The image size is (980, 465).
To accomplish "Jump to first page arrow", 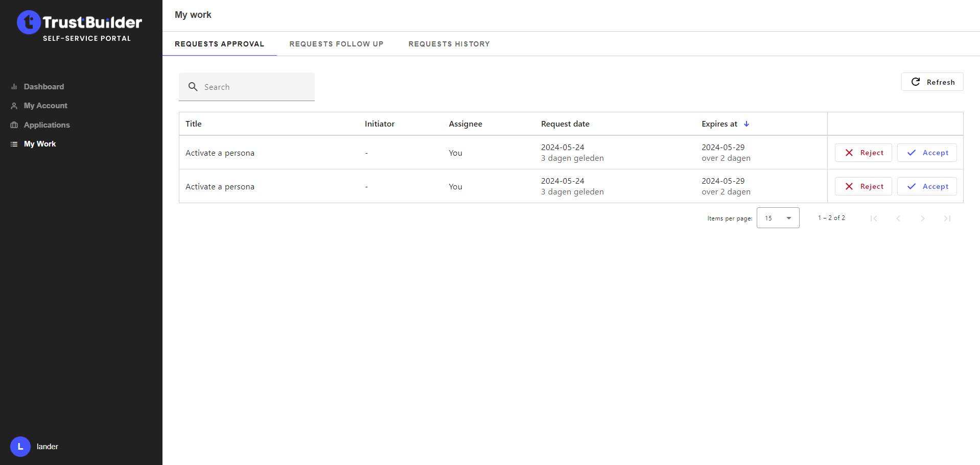I will coord(874,218).
